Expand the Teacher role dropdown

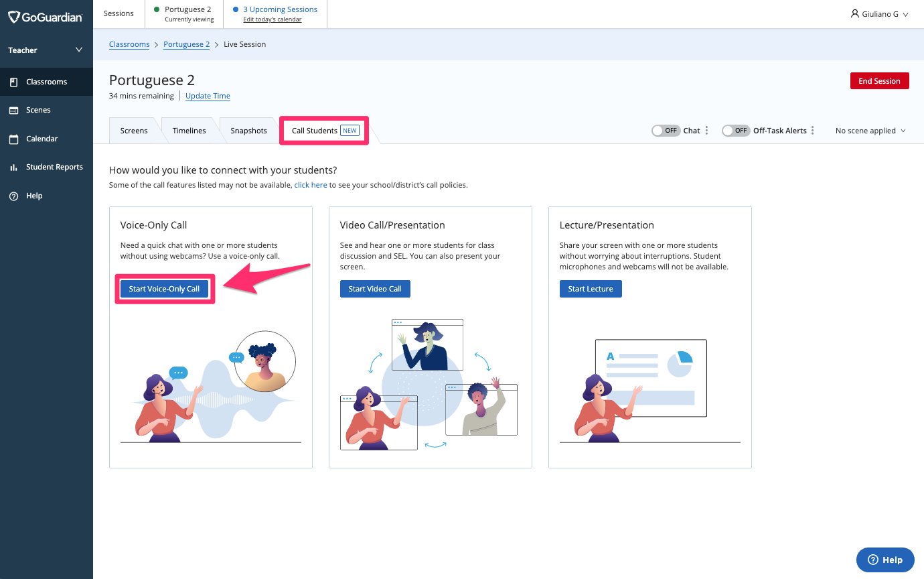(46, 50)
